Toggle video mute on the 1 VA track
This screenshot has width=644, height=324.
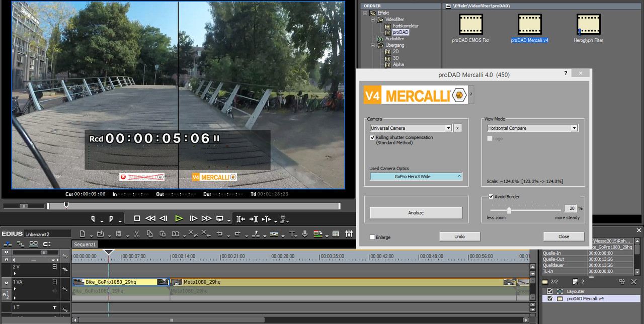54,282
